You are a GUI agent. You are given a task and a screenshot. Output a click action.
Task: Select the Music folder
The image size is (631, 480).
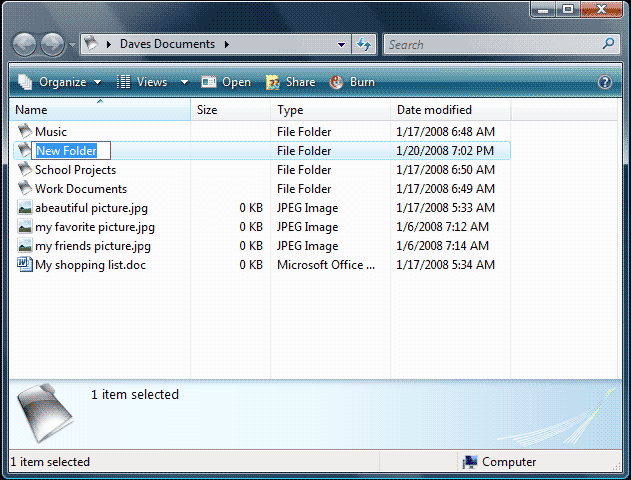click(x=51, y=132)
